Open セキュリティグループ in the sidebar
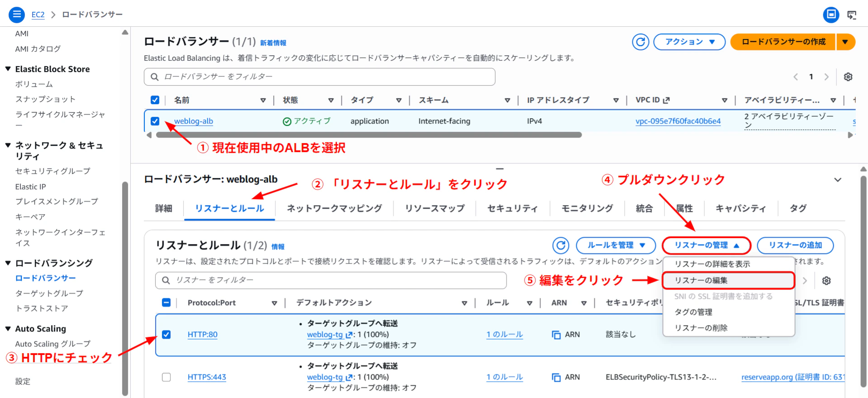This screenshot has height=398, width=868. (x=53, y=171)
